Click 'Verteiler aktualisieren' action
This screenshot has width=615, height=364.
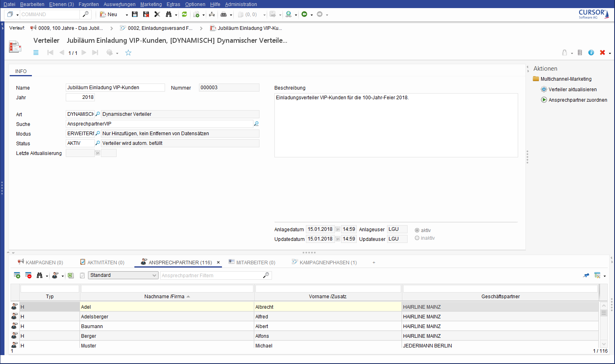tap(572, 90)
